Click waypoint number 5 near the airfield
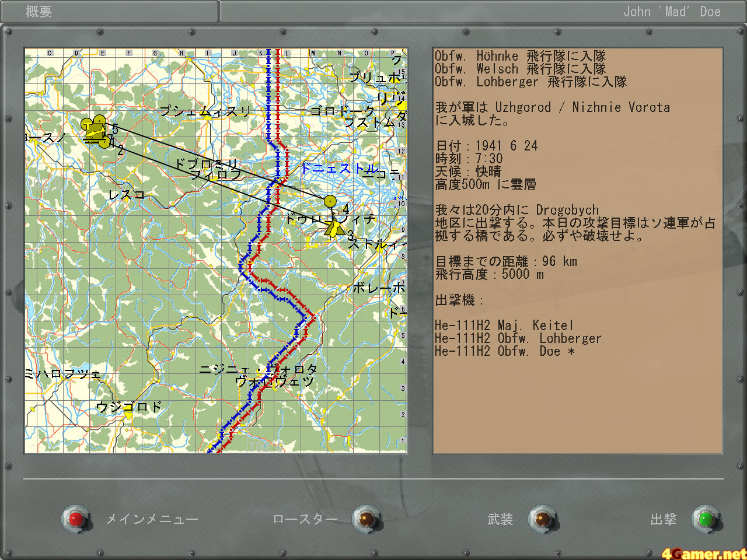747x560 pixels. point(115,128)
